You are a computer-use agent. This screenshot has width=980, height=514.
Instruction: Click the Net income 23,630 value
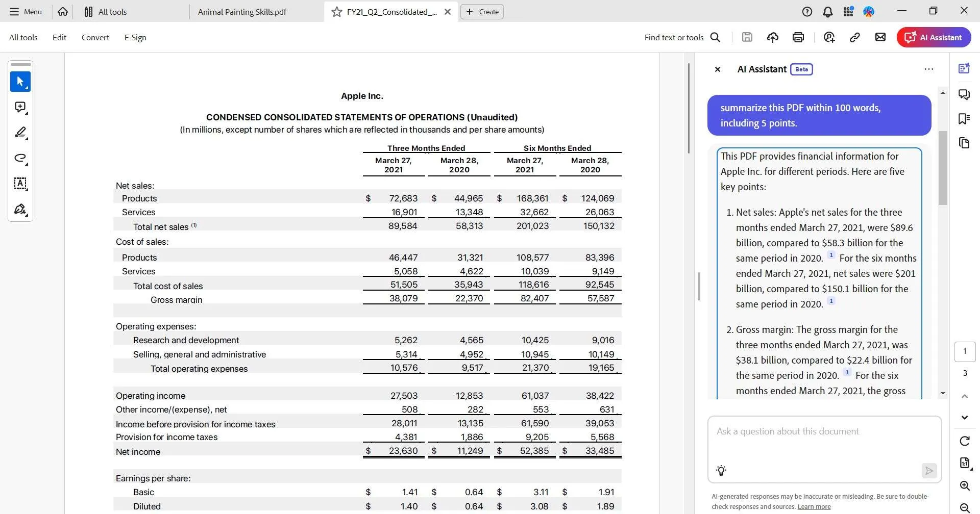pyautogui.click(x=403, y=451)
